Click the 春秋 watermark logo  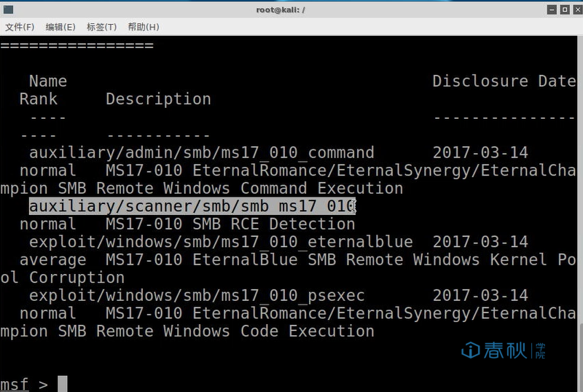coord(504,350)
